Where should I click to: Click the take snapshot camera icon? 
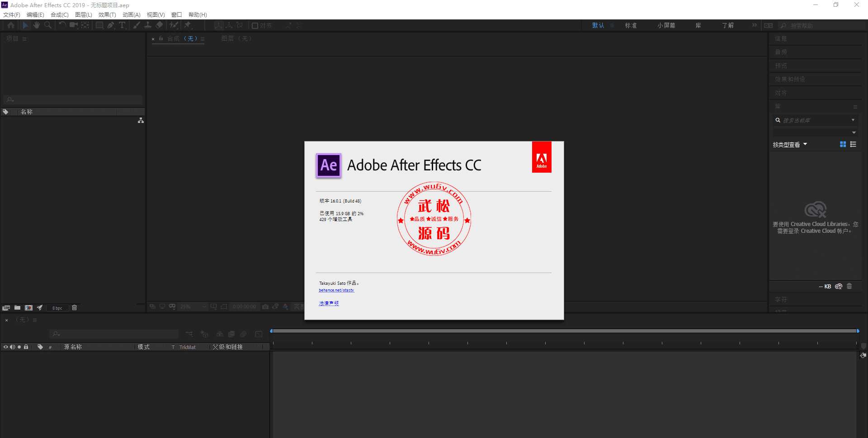click(265, 306)
